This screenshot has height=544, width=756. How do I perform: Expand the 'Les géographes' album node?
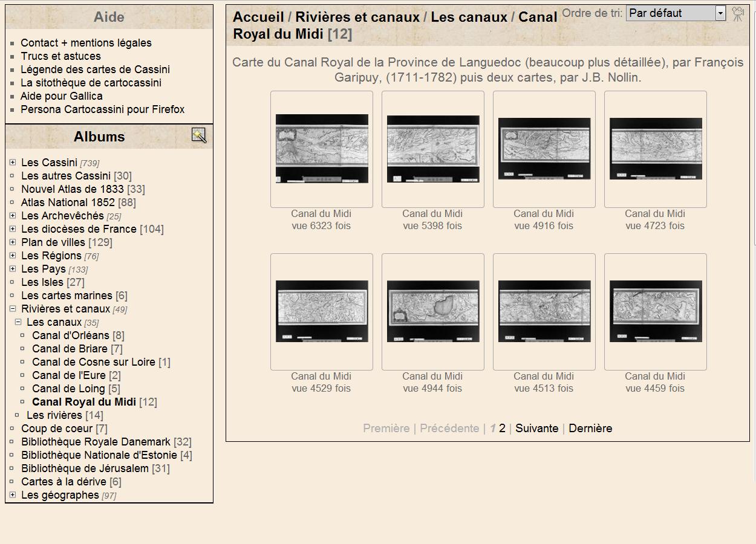(13, 494)
